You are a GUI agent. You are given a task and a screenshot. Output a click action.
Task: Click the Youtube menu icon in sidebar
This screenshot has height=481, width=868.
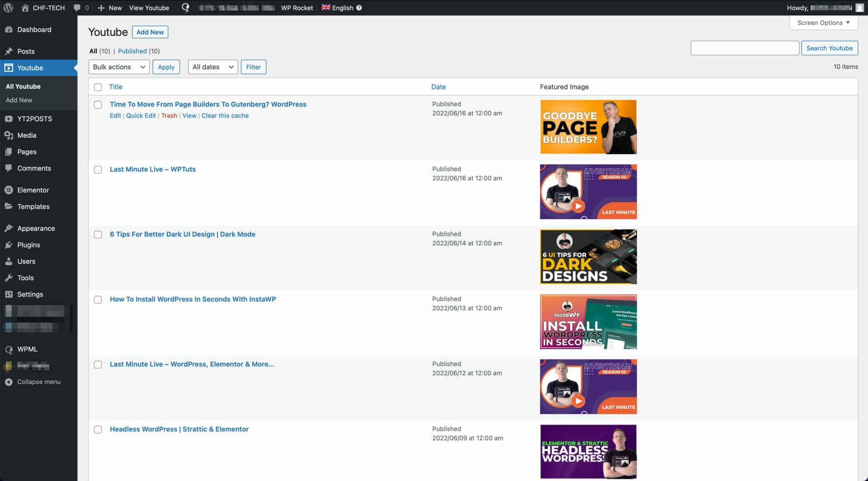9,68
